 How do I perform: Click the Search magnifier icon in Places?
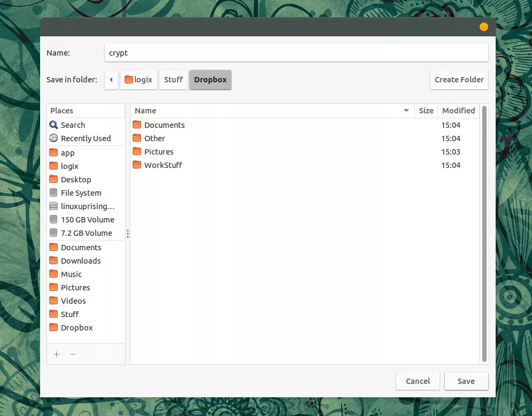(x=53, y=125)
